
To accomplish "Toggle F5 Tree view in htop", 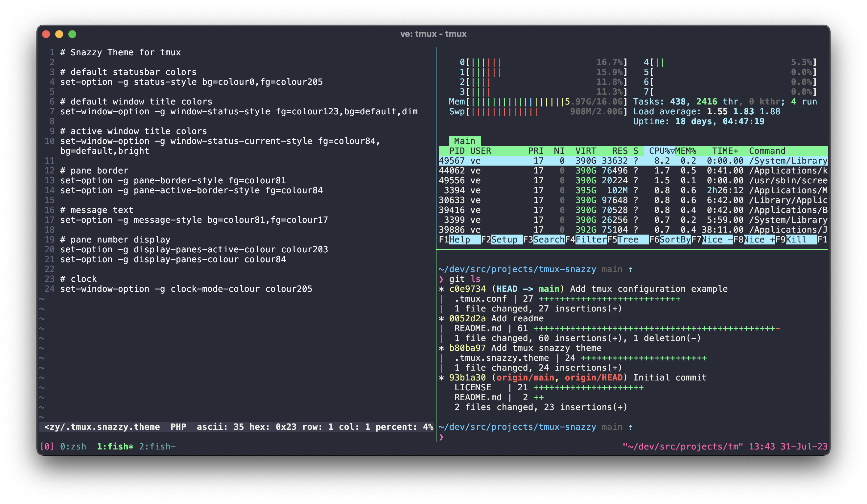I will pyautogui.click(x=628, y=240).
